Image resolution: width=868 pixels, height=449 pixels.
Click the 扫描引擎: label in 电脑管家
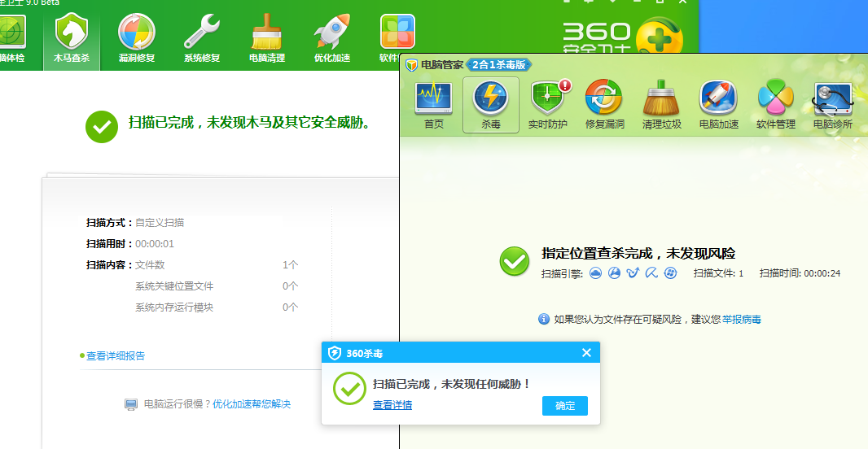tap(562, 273)
